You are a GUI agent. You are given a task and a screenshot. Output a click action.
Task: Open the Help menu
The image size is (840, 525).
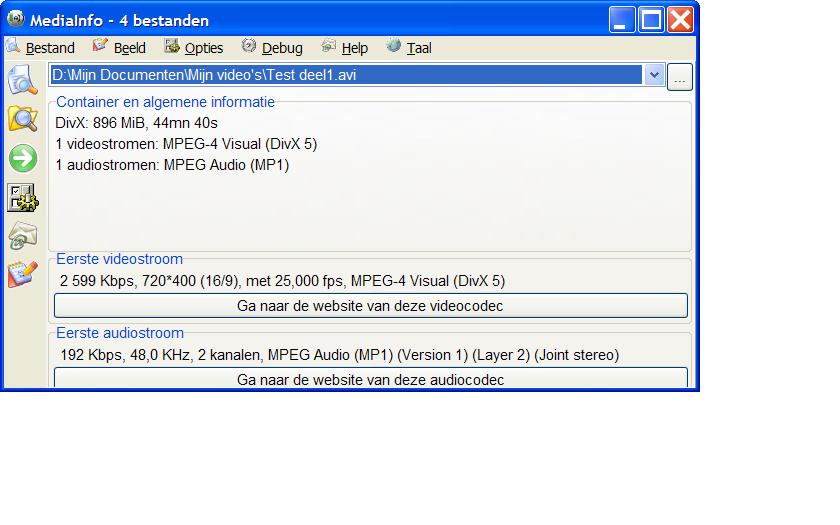click(354, 48)
